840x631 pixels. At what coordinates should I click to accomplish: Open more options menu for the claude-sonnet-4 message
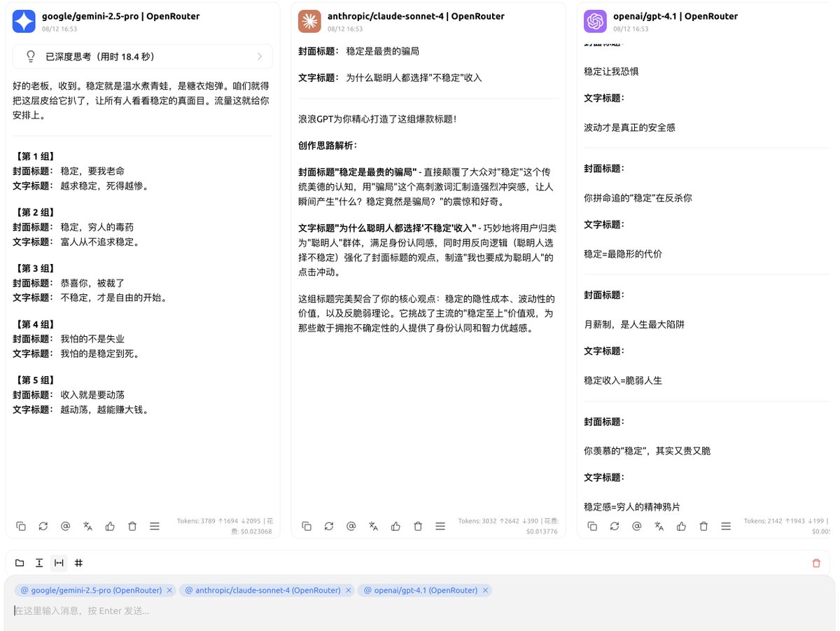click(x=440, y=526)
